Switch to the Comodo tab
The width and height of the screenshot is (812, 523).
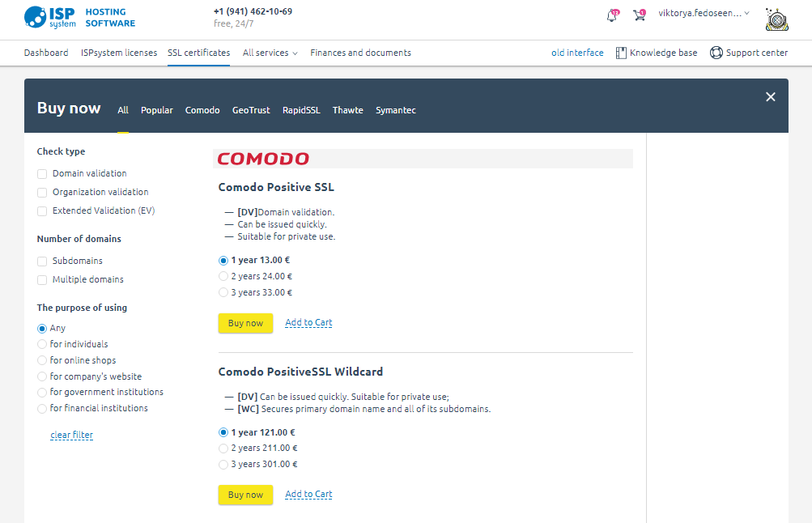202,110
